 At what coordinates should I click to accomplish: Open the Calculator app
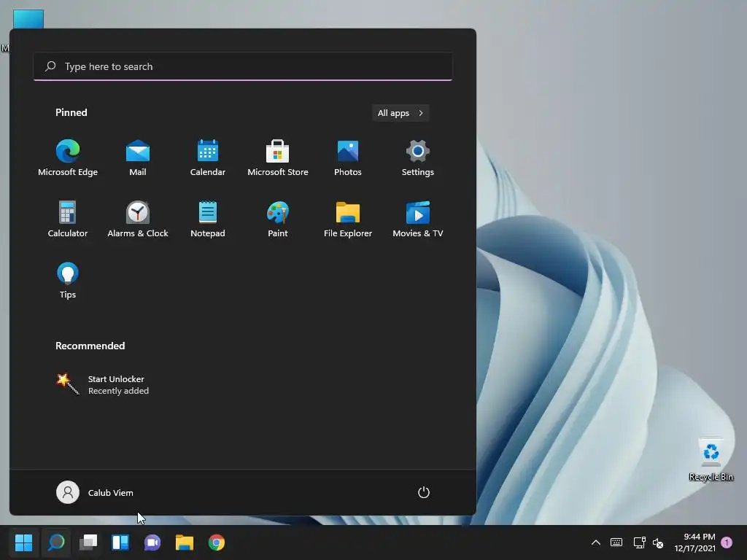[68, 219]
